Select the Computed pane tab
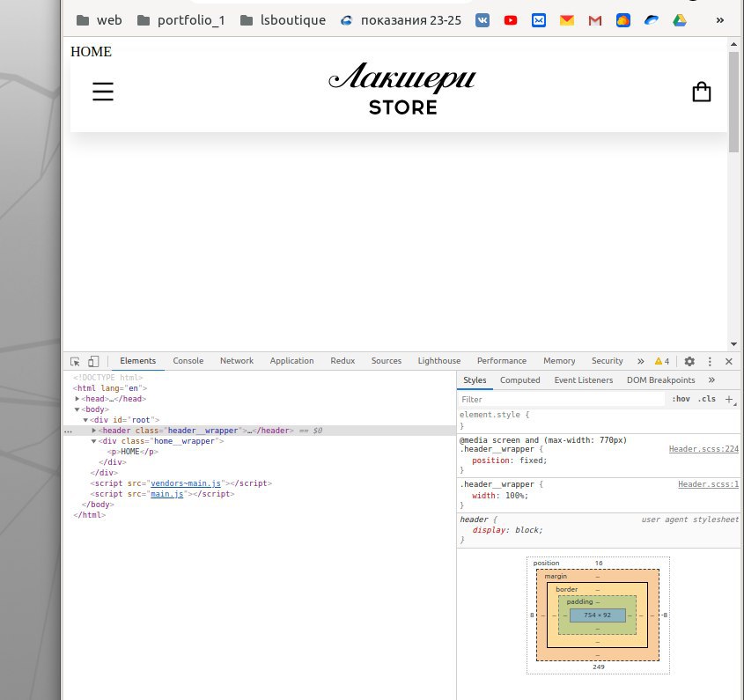744x700 pixels. point(520,380)
